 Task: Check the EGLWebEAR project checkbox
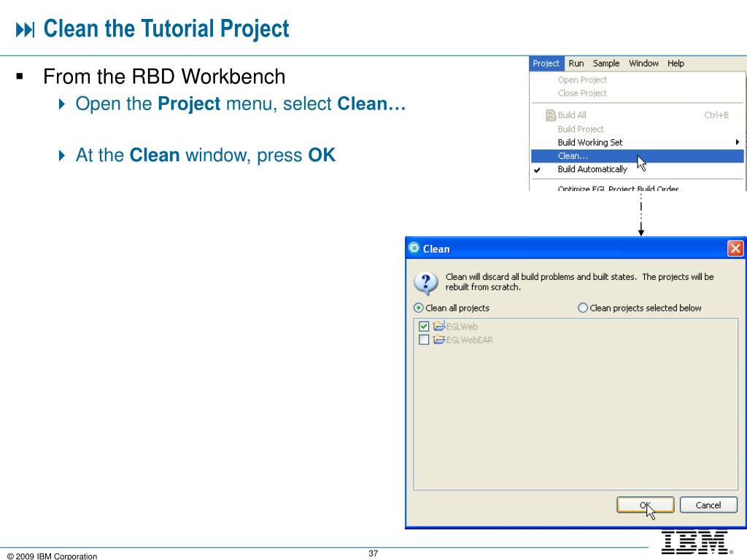coord(424,340)
